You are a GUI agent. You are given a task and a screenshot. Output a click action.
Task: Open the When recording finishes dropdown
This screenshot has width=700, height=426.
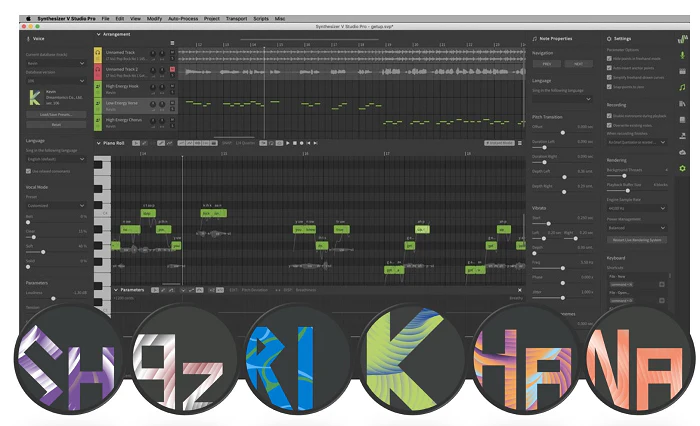[x=637, y=142]
